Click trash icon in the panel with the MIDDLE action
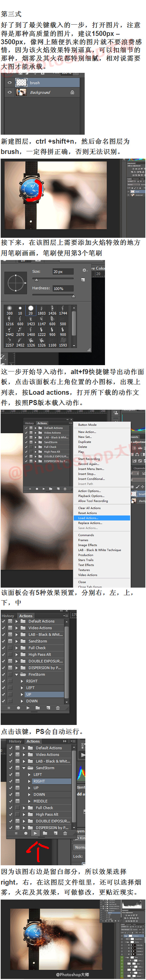Screen dimensions: 146x980 (65, 833)
